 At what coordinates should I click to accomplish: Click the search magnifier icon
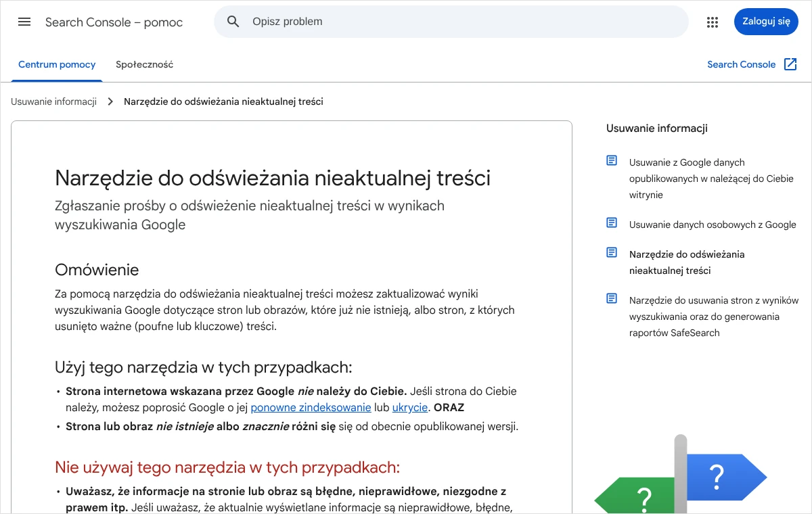(x=233, y=22)
